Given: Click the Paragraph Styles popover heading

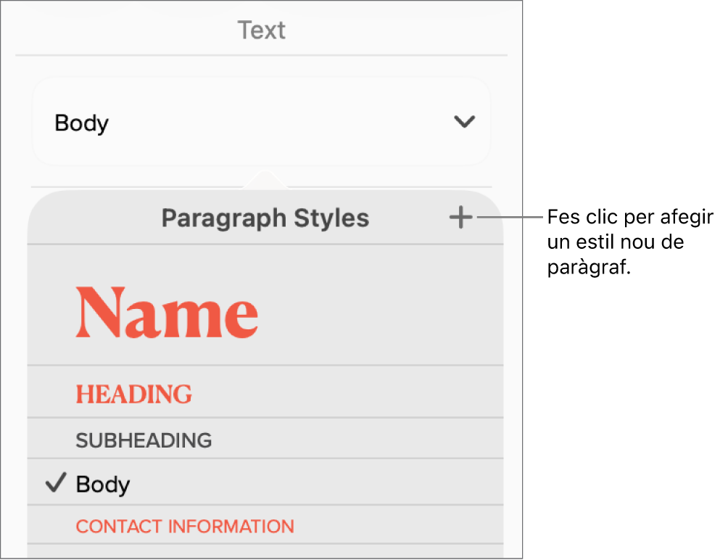Looking at the screenshot, I should coord(265,218).
